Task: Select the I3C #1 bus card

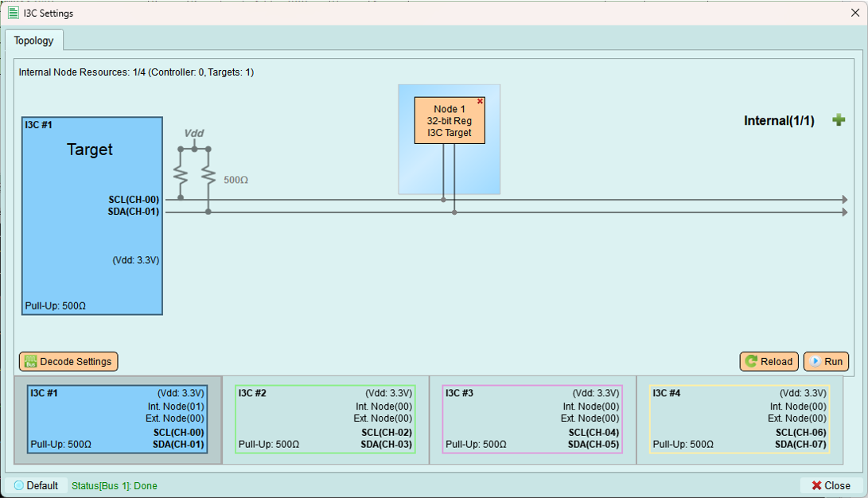Action: (118, 419)
